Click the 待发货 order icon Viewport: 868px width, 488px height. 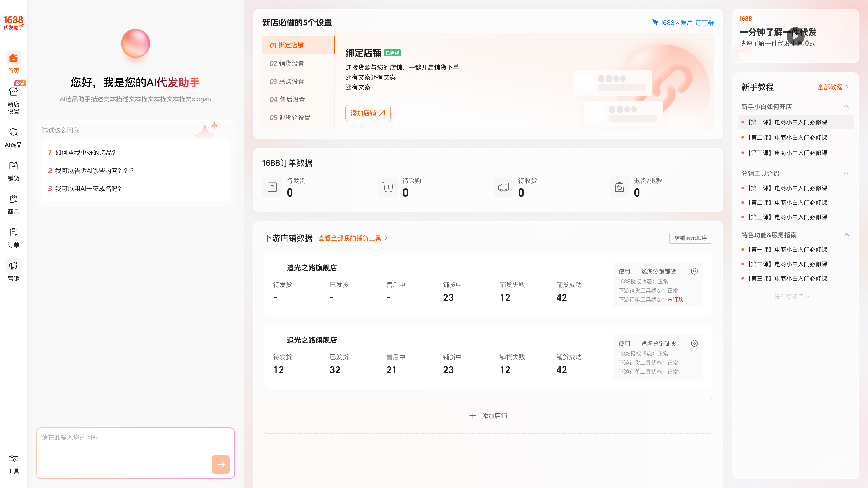pos(272,187)
